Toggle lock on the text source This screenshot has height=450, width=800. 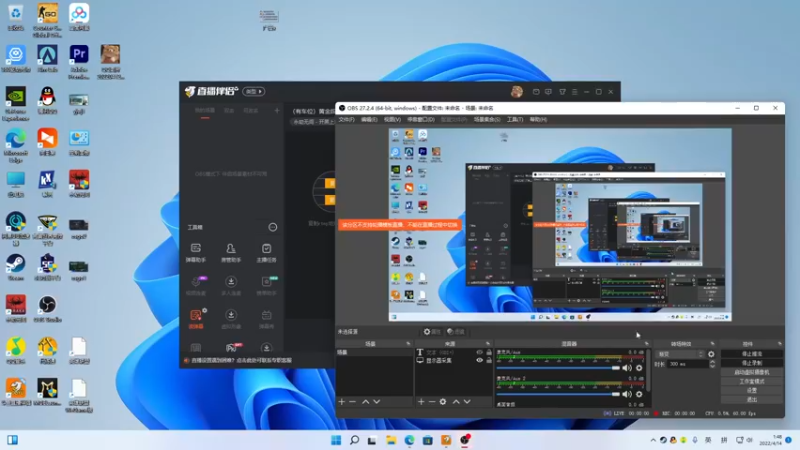coord(489,353)
